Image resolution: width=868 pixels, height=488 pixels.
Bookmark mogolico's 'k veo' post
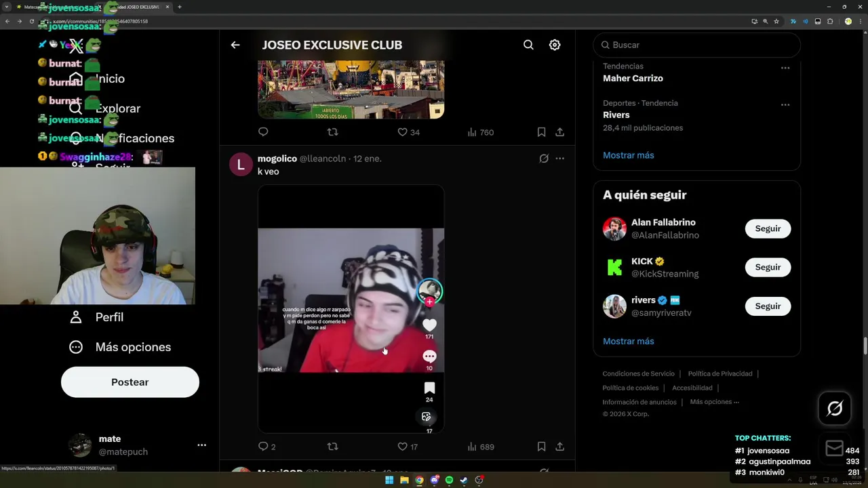(x=541, y=447)
